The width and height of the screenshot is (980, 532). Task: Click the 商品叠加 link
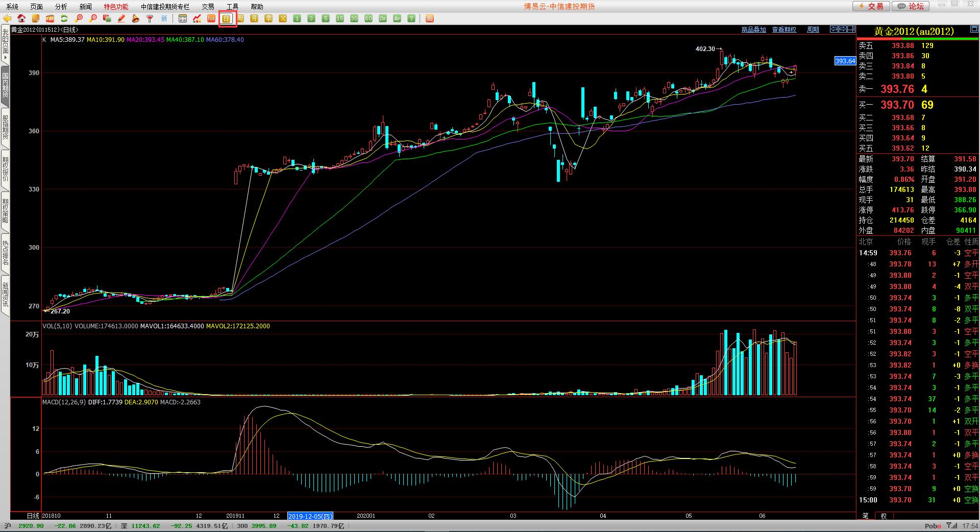coord(753,30)
